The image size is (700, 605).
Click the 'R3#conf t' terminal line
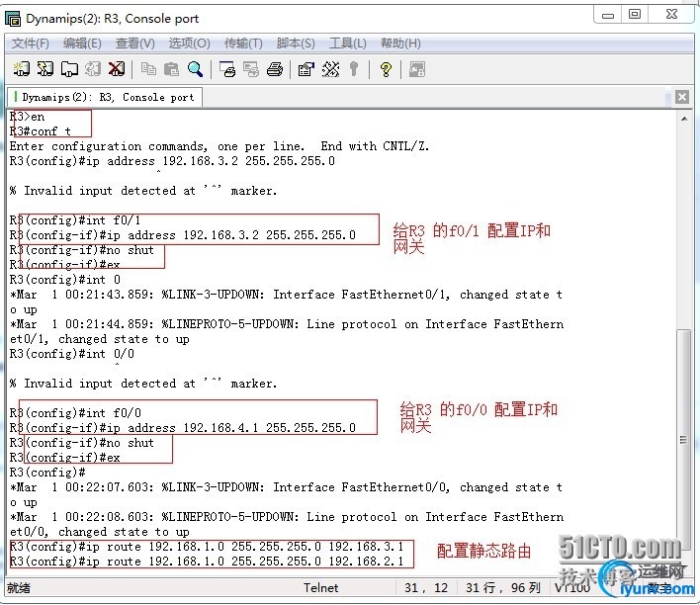click(41, 131)
